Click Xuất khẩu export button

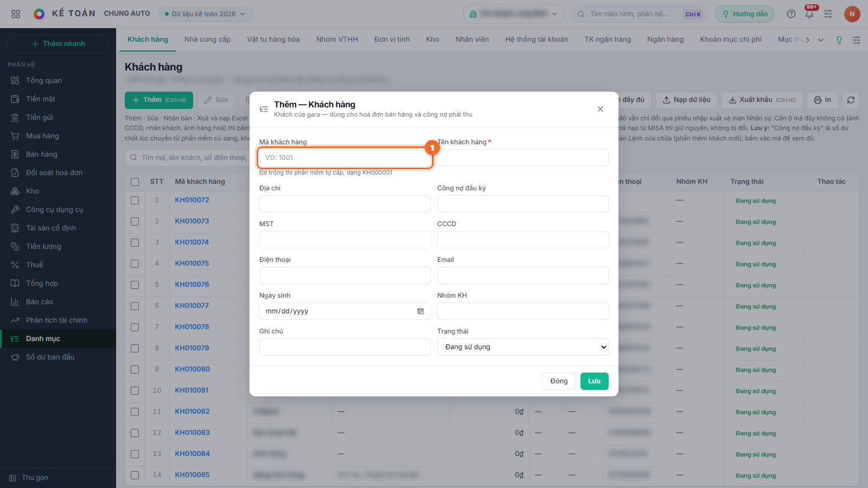pos(762,100)
